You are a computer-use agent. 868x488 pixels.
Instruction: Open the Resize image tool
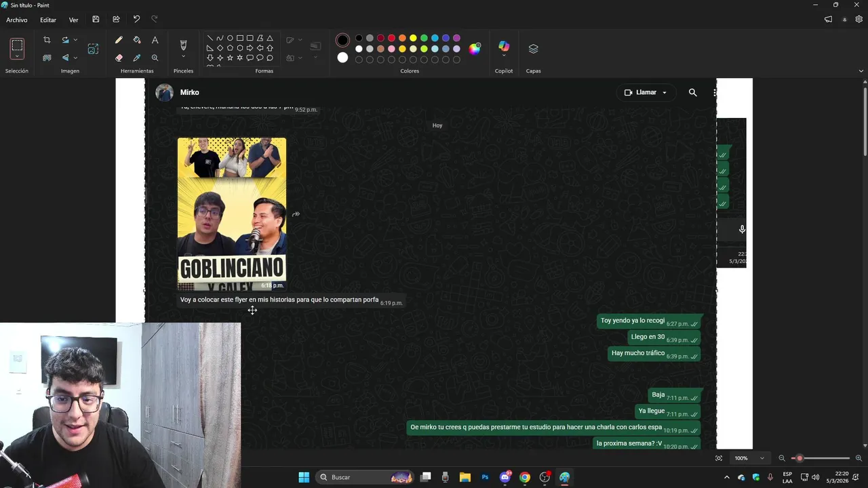[93, 49]
